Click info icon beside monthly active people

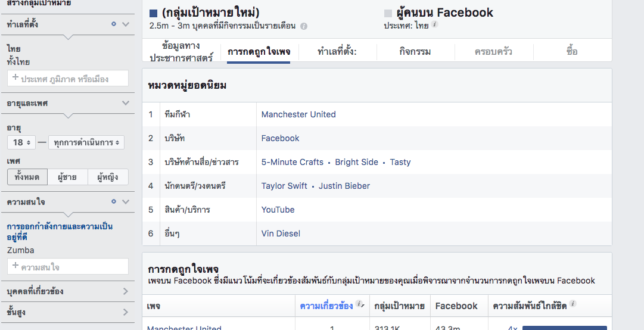click(x=303, y=26)
